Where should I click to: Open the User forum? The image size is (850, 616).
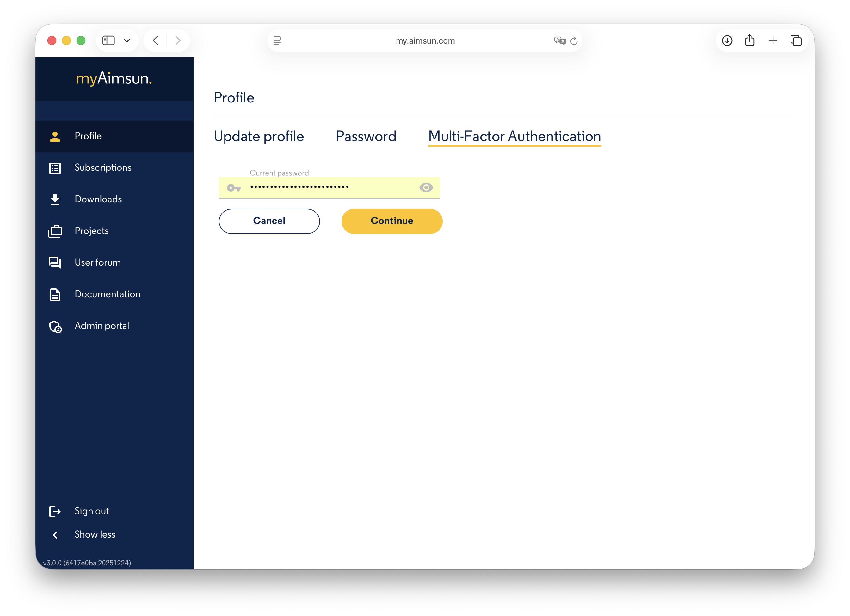click(x=97, y=263)
